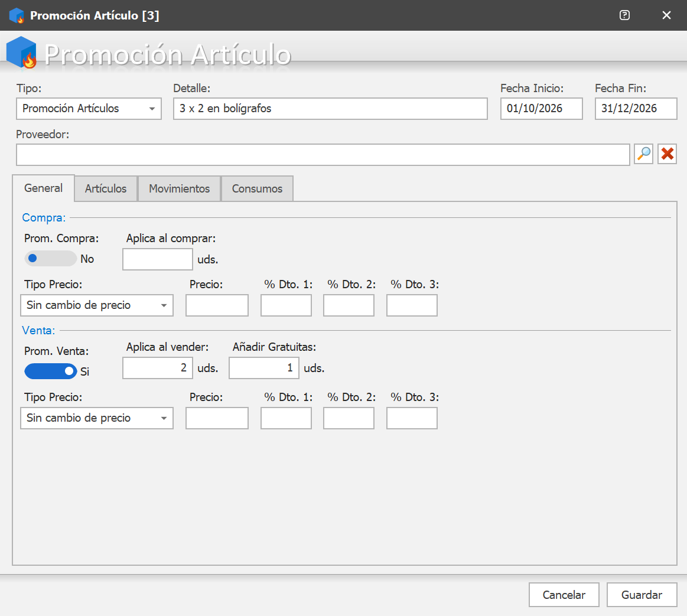This screenshot has height=616, width=687.
Task: Click the Guardar button
Action: click(x=642, y=595)
